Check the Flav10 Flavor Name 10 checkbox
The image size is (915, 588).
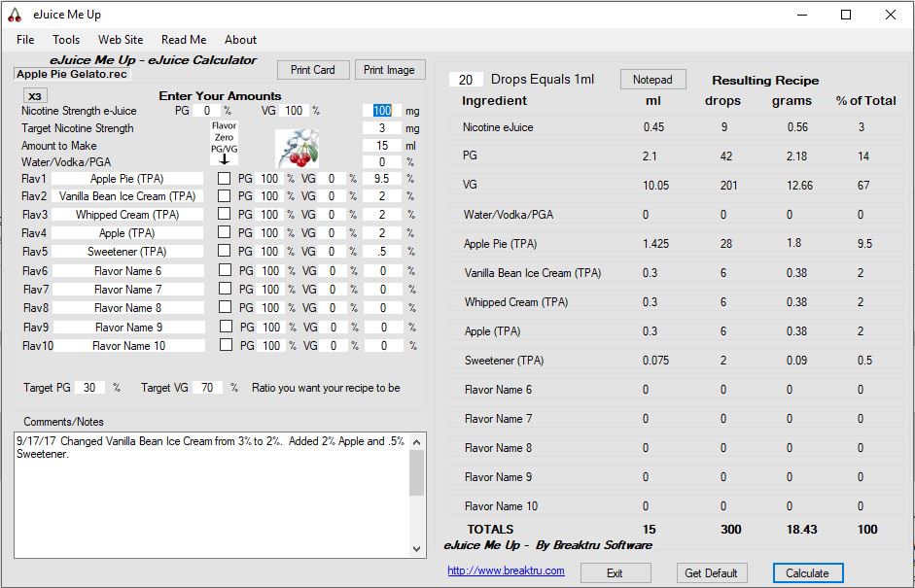[226, 345]
